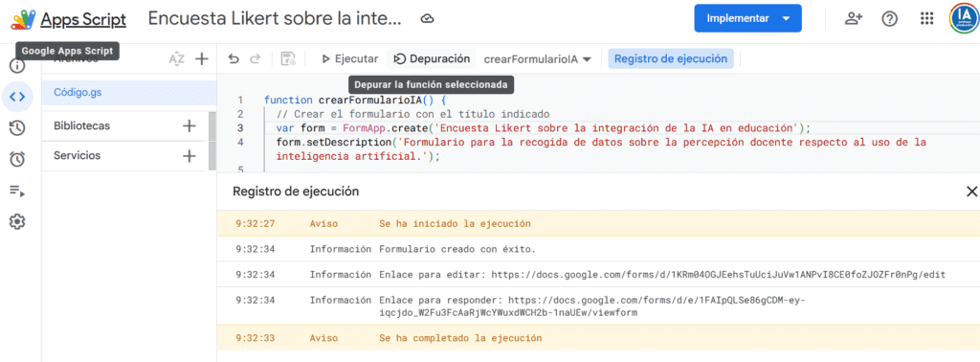Open the Executions list icon
This screenshot has height=362, width=980.
click(x=17, y=191)
